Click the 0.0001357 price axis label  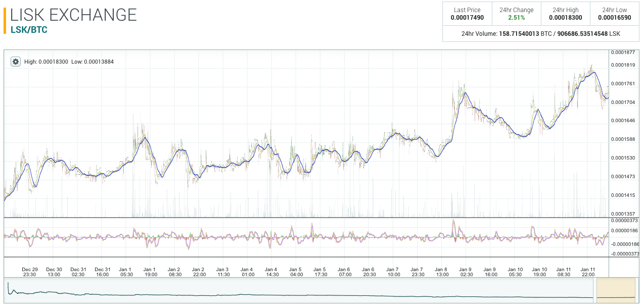point(623,214)
